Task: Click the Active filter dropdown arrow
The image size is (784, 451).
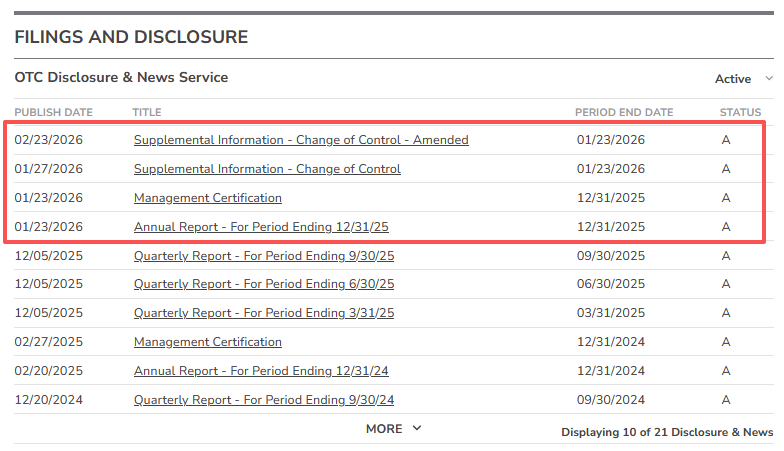Action: 768,79
